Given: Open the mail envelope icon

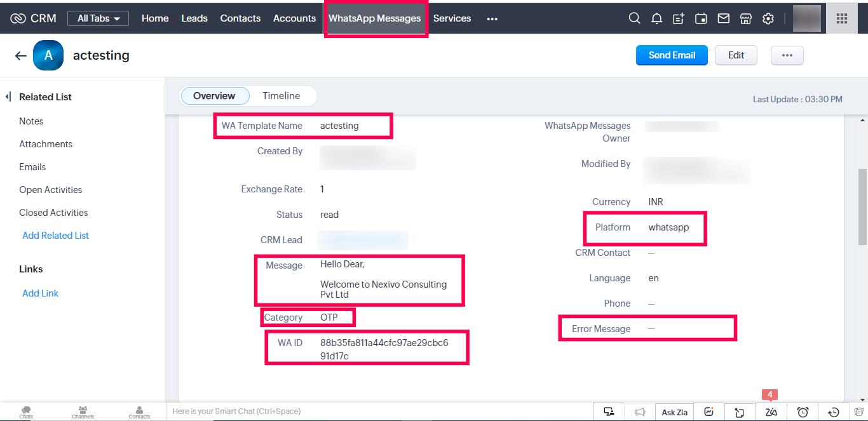Looking at the screenshot, I should (x=723, y=18).
